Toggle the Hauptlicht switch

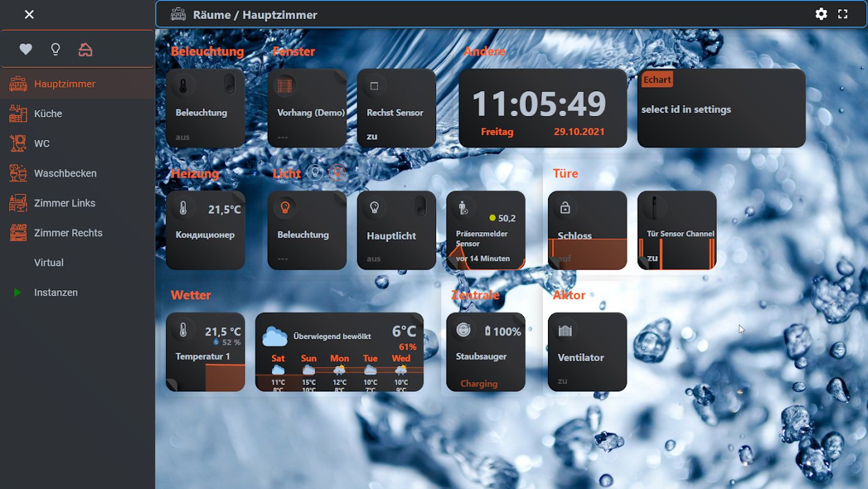point(420,206)
